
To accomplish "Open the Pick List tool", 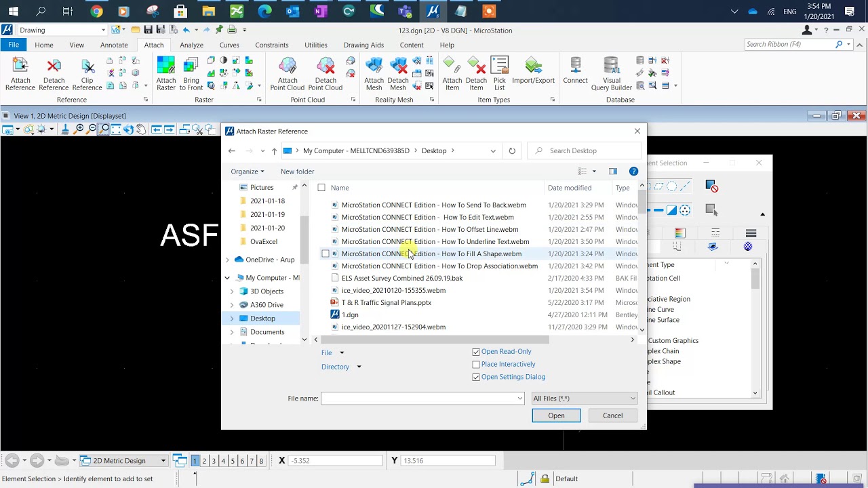I will (500, 74).
